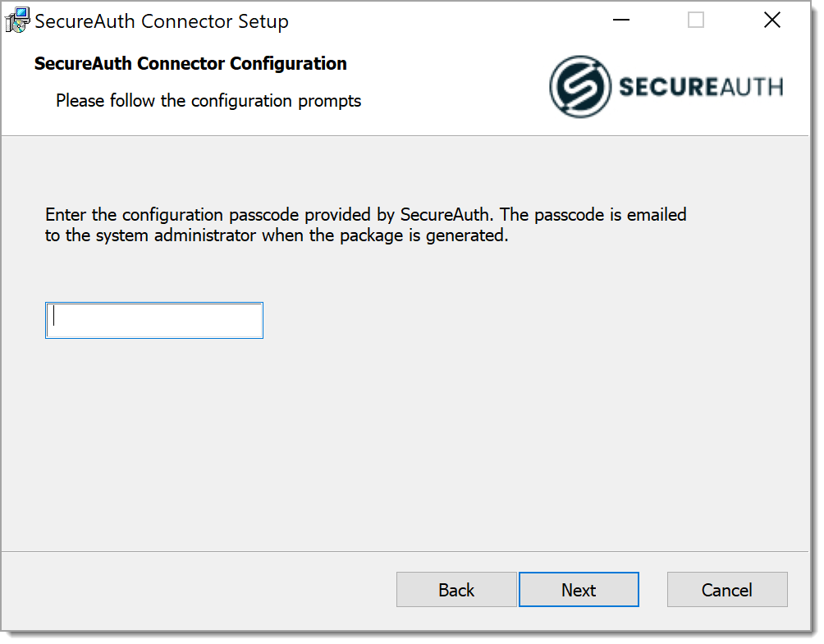Click the minimize button
The width and height of the screenshot is (824, 644).
coord(621,19)
